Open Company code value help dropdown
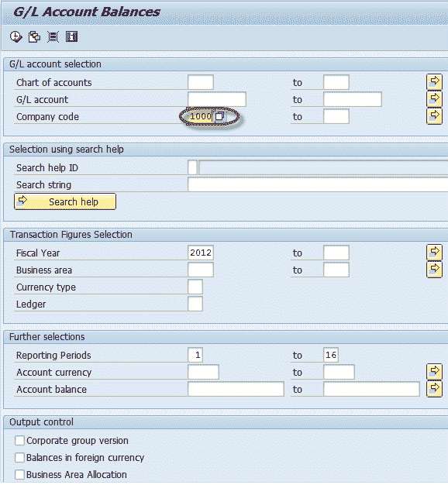Viewport: 448px width, 485px height. tap(219, 116)
